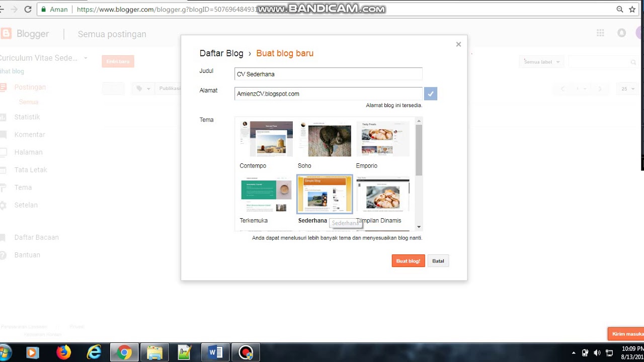Click the secure lock Aman indicator

click(x=54, y=9)
